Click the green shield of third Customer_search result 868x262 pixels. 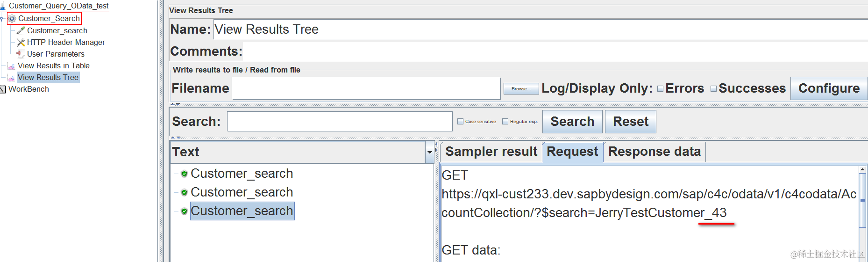coord(184,211)
